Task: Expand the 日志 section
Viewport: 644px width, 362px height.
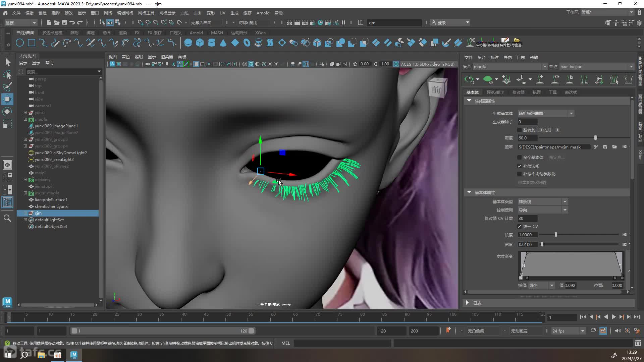Action: click(x=467, y=303)
